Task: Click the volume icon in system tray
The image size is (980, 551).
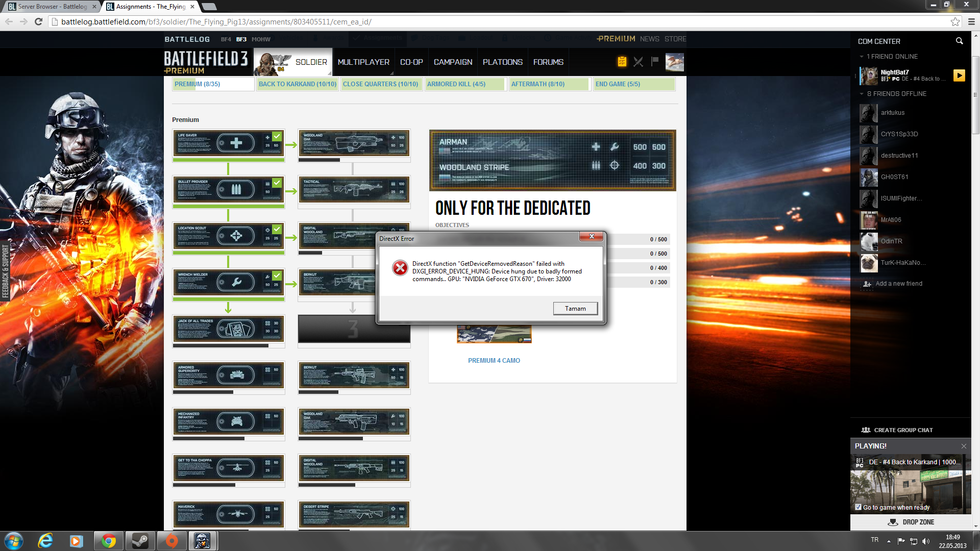Action: click(x=926, y=541)
